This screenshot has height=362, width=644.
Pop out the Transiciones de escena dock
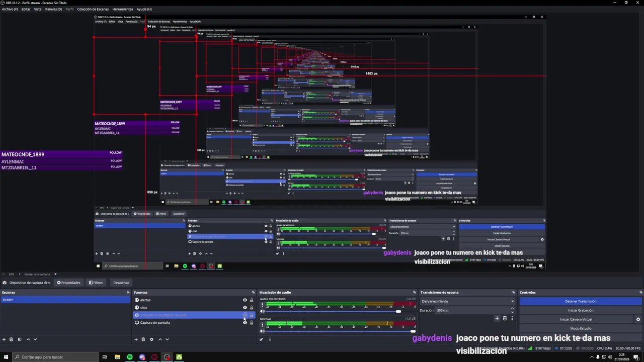point(514,292)
